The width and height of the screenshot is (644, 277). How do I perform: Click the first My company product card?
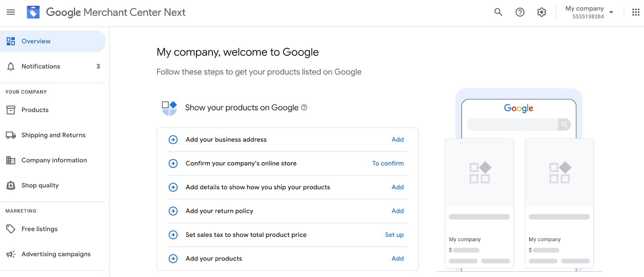click(479, 203)
